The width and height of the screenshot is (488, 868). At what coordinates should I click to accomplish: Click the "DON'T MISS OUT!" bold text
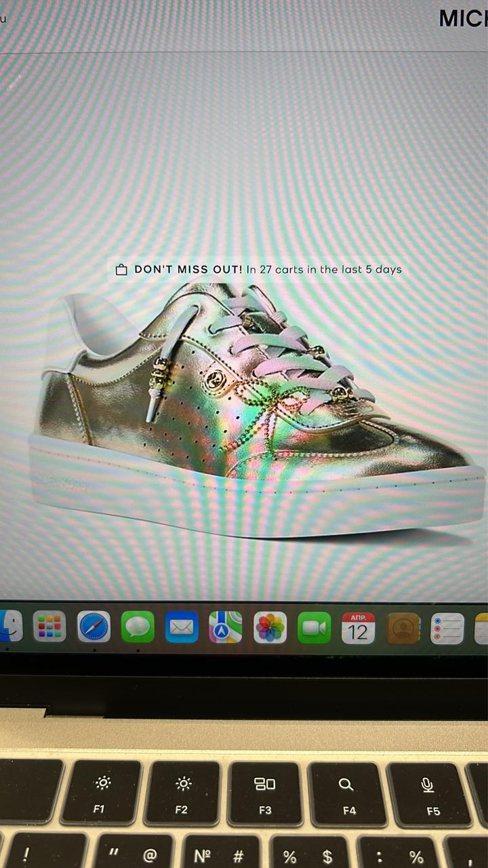[x=188, y=269]
